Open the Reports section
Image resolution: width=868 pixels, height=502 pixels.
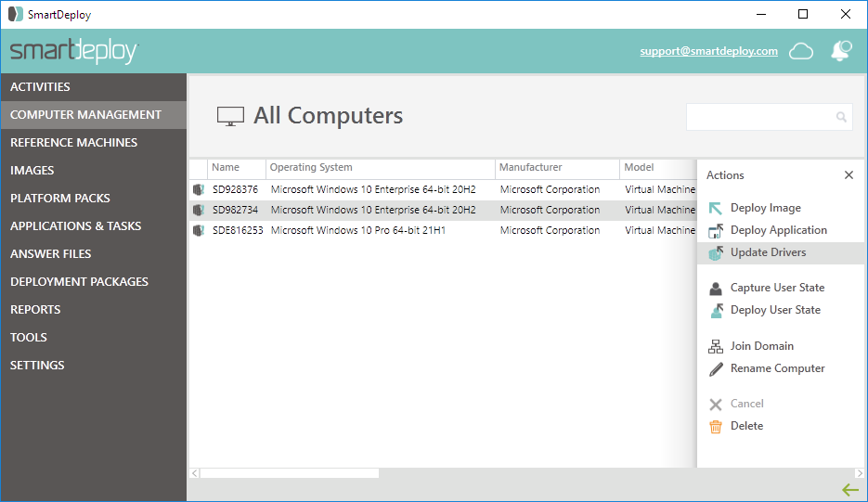93,309
